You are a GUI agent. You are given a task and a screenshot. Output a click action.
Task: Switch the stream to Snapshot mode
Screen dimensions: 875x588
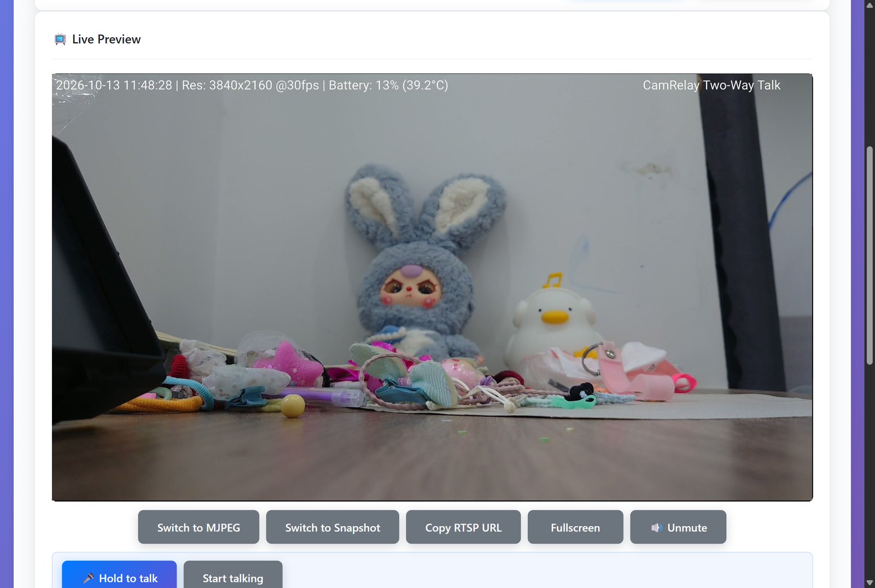[332, 527]
